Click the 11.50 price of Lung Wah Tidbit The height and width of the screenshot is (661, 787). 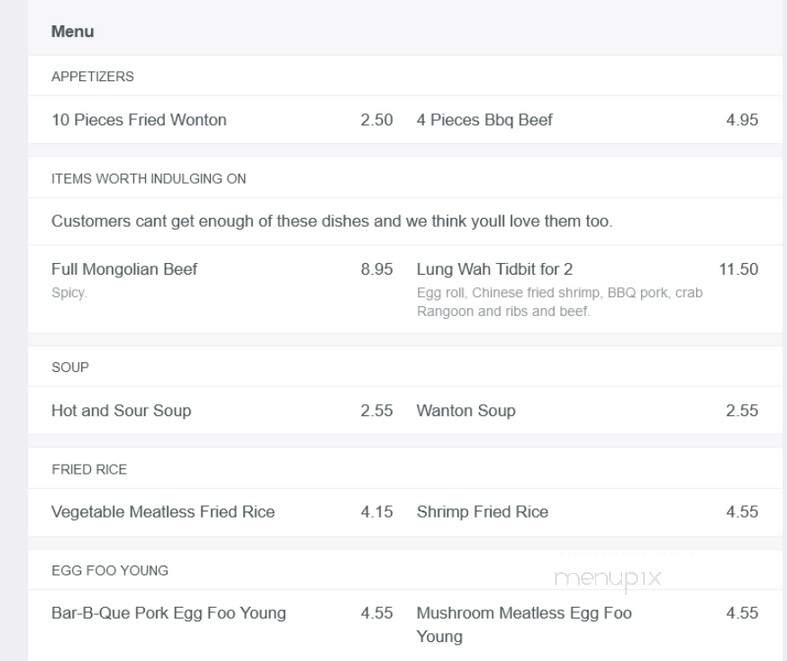click(x=738, y=269)
